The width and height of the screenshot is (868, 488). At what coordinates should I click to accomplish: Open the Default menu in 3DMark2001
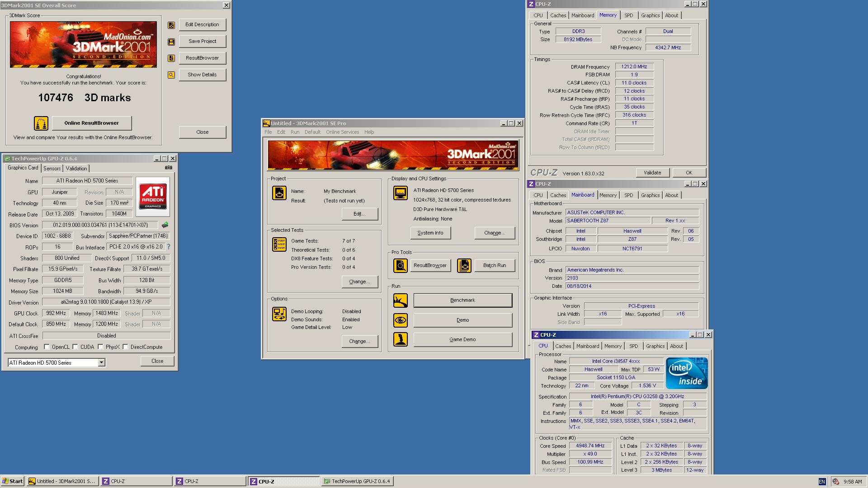(312, 132)
